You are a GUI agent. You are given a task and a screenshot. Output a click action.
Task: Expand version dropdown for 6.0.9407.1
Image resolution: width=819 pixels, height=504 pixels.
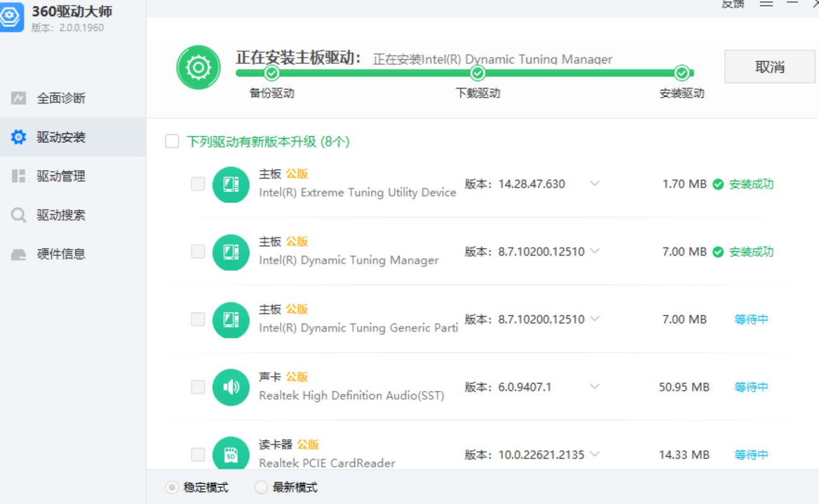pos(594,387)
